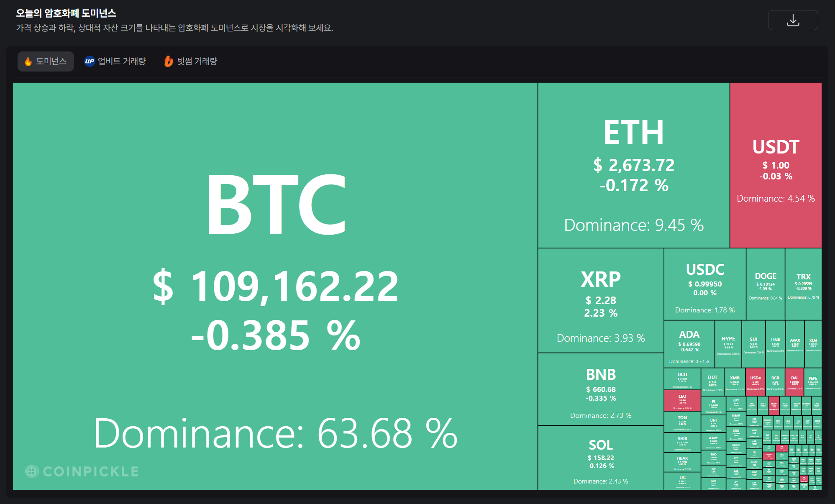The image size is (835, 504).
Task: Click the download icon button
Action: click(x=793, y=20)
